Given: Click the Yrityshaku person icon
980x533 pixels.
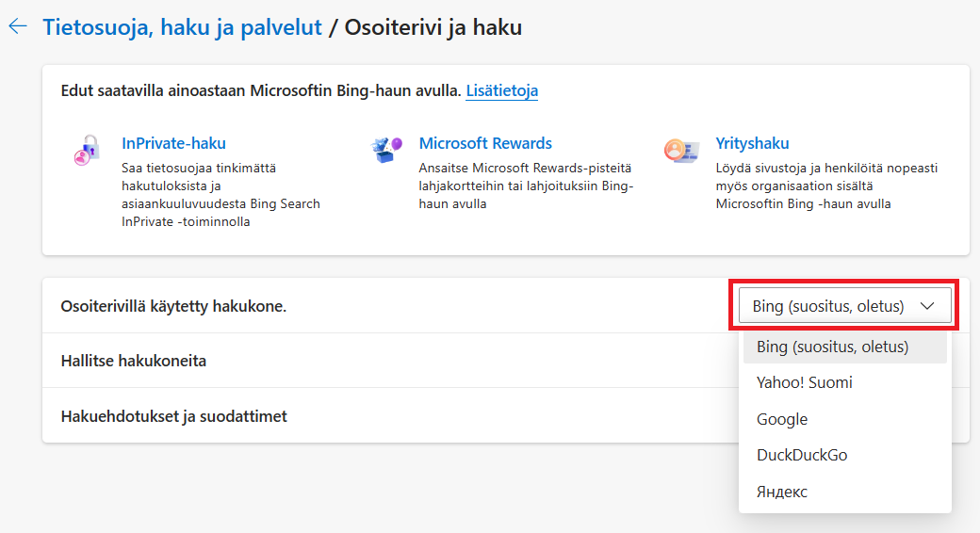Looking at the screenshot, I should pos(681,151).
